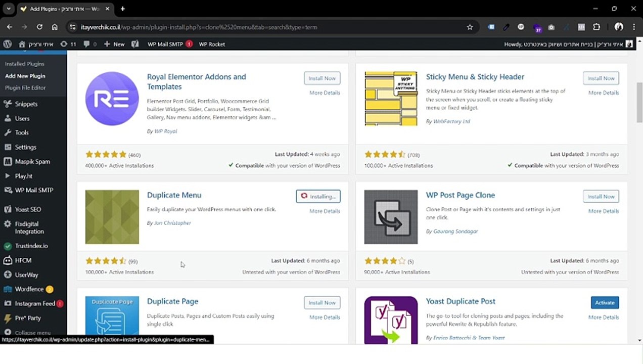Go back with browser back arrow

[9, 27]
